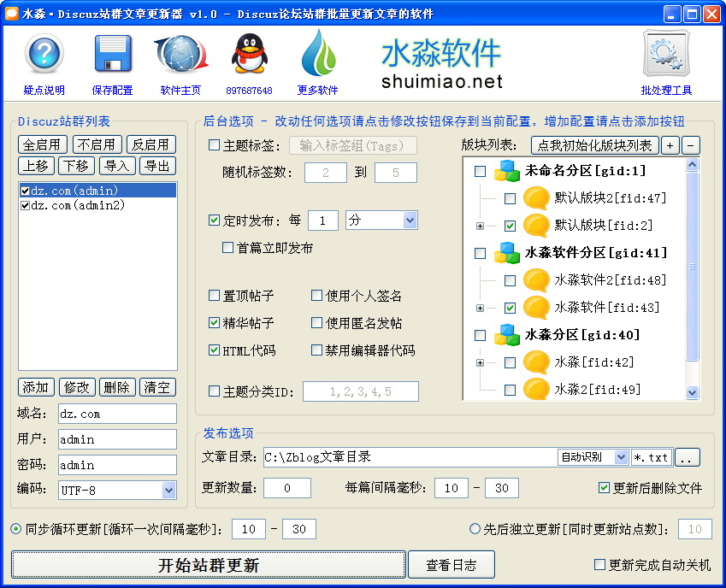Screen dimensions: 726x588
Task: Select dz.com(admin2) in site list
Action: click(78, 205)
